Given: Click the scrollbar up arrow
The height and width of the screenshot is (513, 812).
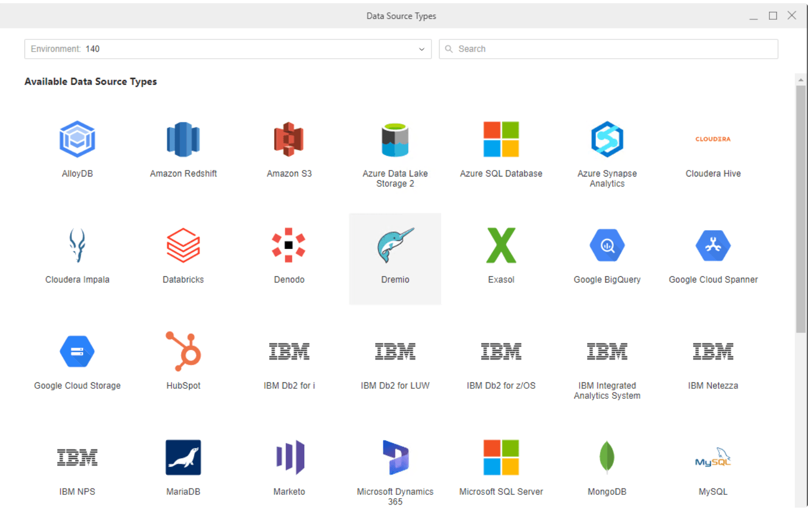Looking at the screenshot, I should (801, 80).
